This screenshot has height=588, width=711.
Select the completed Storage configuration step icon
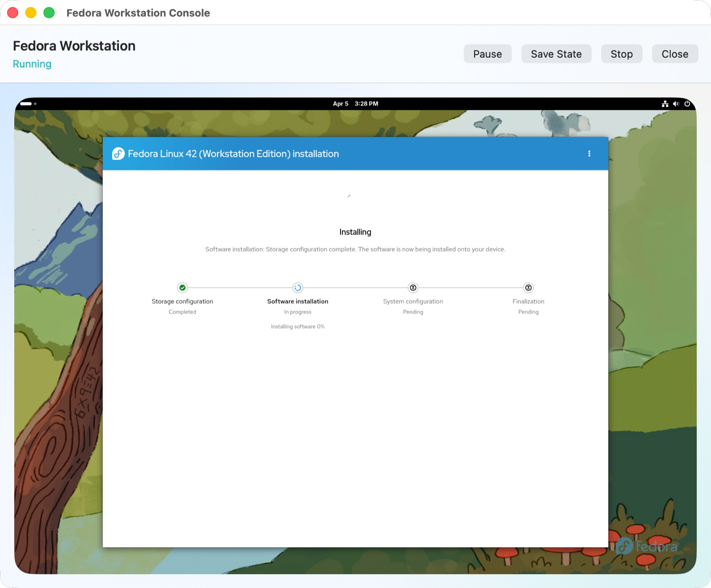(x=182, y=287)
